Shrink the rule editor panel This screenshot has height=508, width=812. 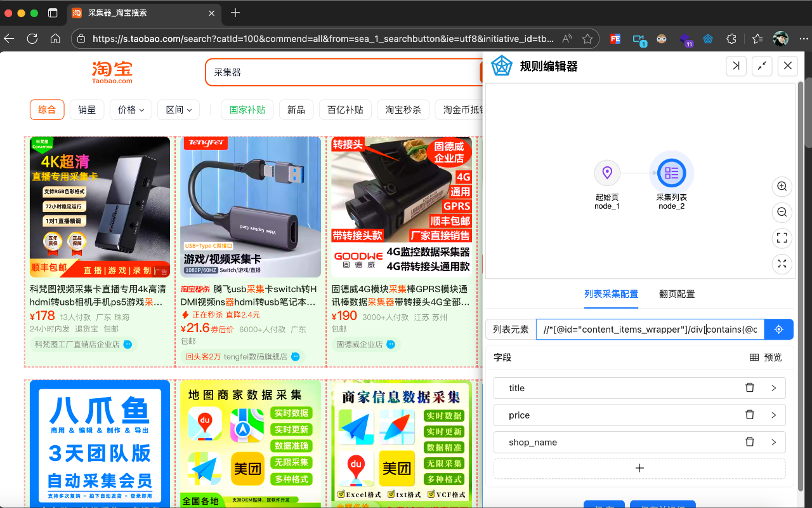pos(762,65)
